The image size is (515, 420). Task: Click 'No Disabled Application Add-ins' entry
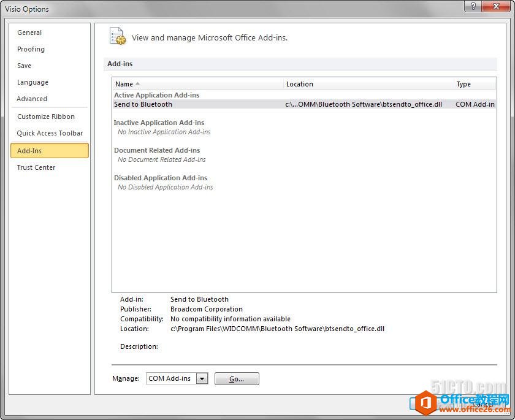(165, 187)
